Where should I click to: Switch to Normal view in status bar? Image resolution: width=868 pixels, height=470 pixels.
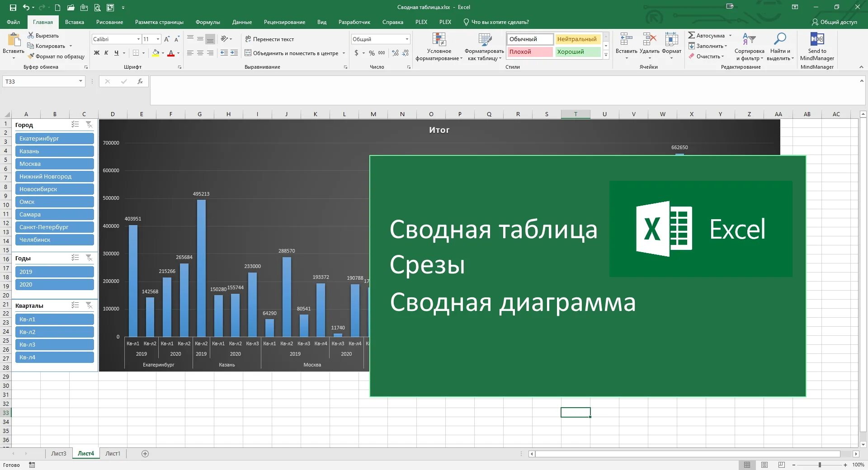pyautogui.click(x=747, y=465)
